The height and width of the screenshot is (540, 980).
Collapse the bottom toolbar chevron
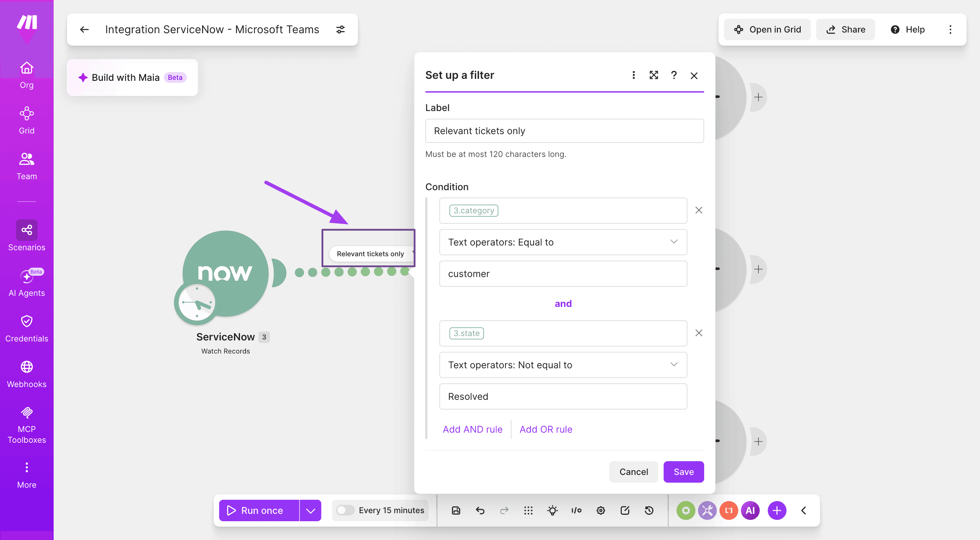click(803, 510)
